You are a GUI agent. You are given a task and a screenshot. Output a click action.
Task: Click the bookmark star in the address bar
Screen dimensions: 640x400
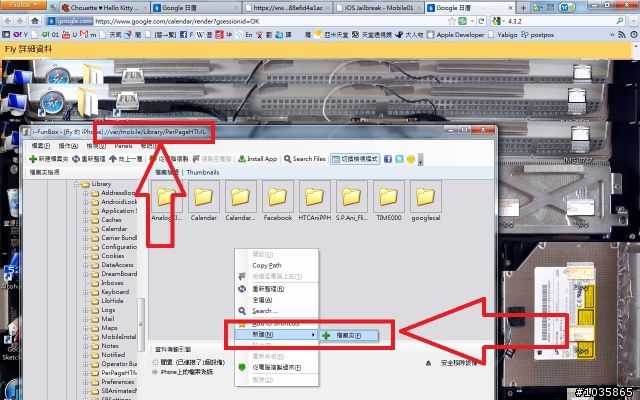coord(452,21)
